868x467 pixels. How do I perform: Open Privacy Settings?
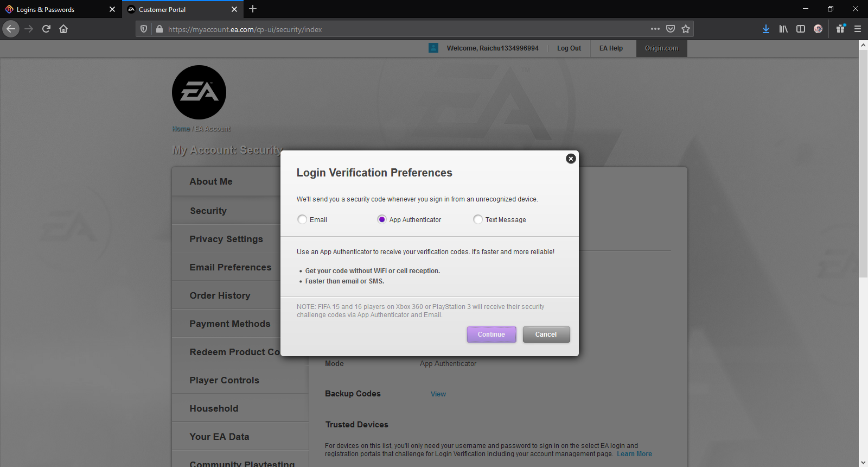tap(240, 239)
